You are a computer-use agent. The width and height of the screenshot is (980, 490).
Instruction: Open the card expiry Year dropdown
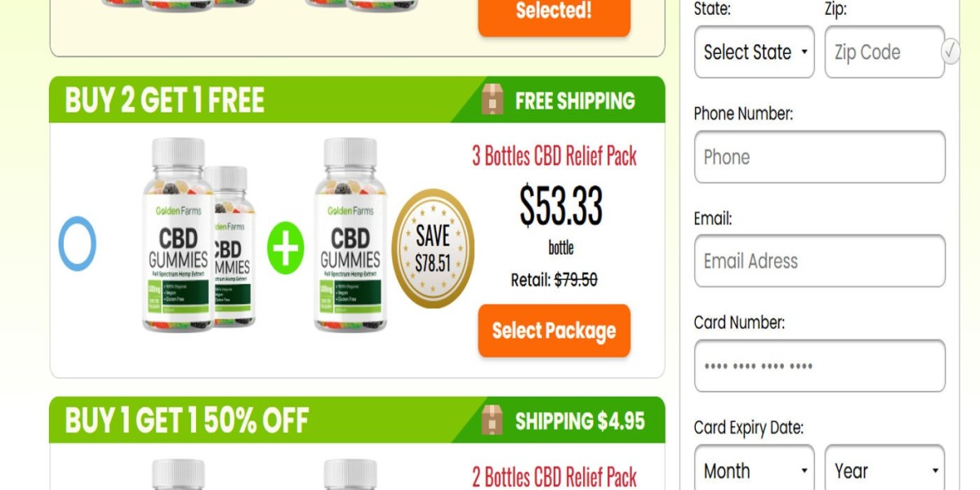point(884,471)
